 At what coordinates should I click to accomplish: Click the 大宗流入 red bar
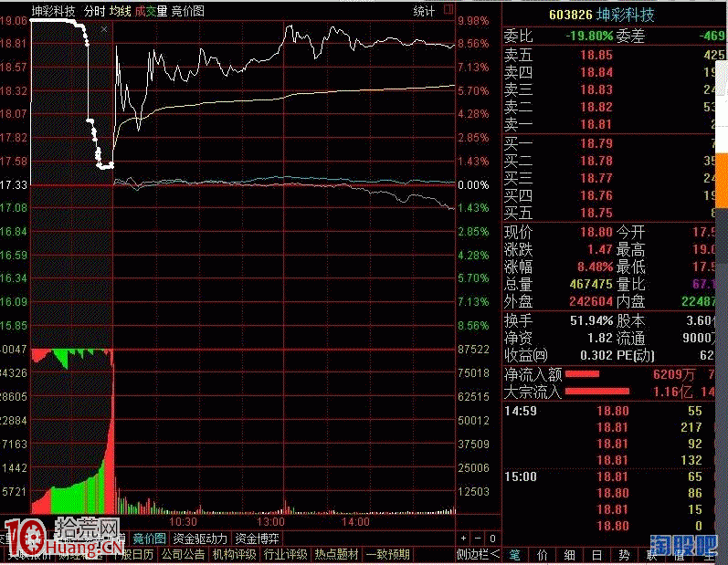(x=597, y=392)
